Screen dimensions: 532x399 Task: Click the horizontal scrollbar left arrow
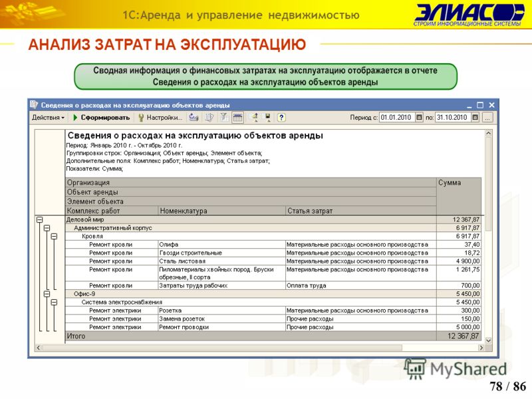pos(39,348)
